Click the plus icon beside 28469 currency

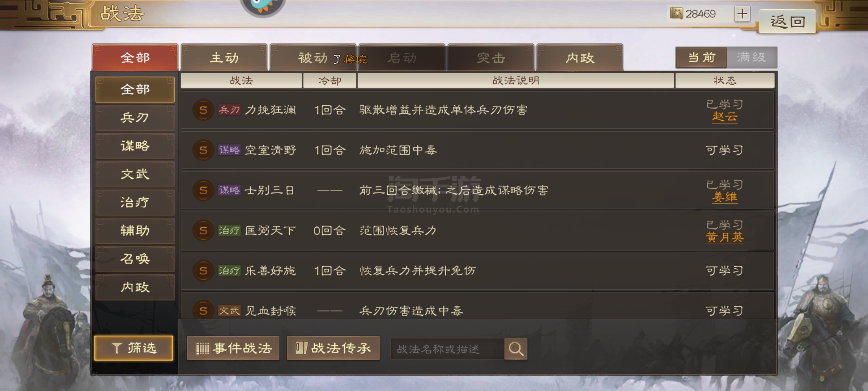coord(742,14)
